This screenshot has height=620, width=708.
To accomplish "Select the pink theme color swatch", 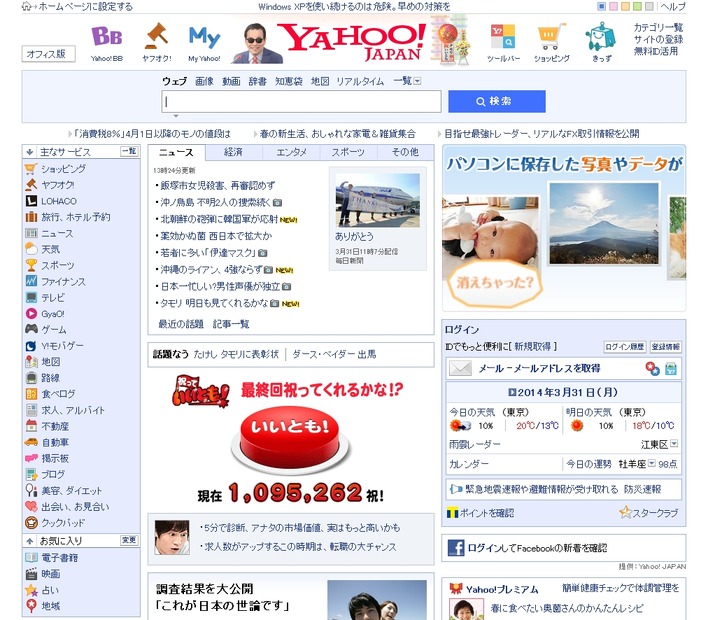I will tap(613, 6).
